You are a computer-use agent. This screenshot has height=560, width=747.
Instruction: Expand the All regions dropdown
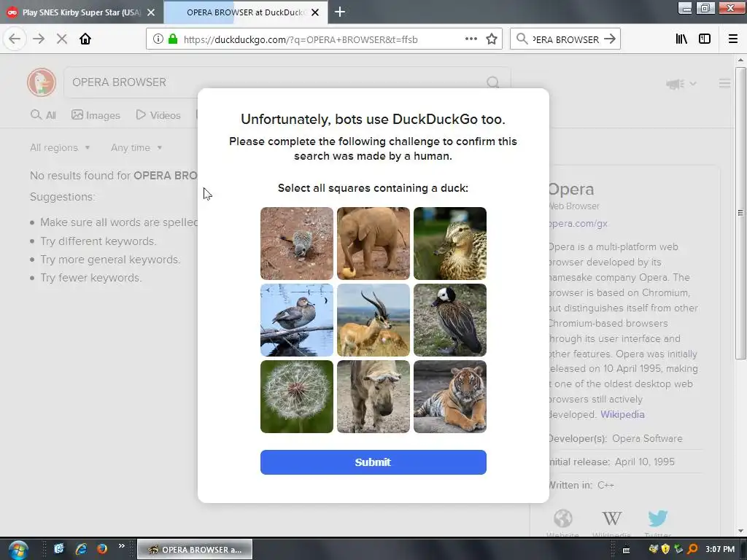60,147
